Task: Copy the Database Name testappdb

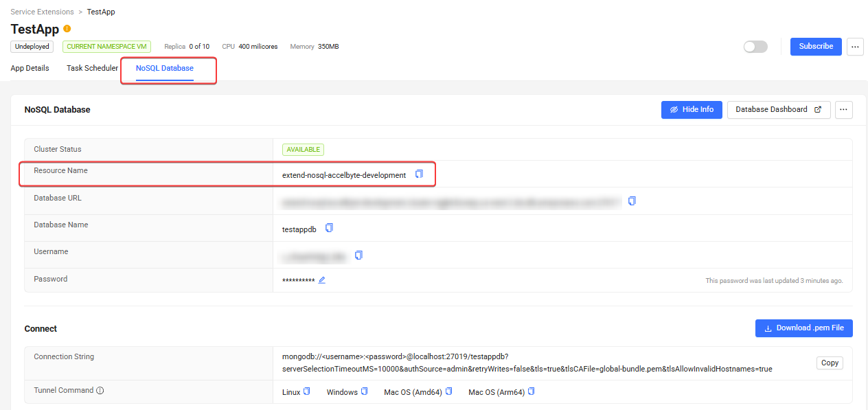Action: coord(329,228)
